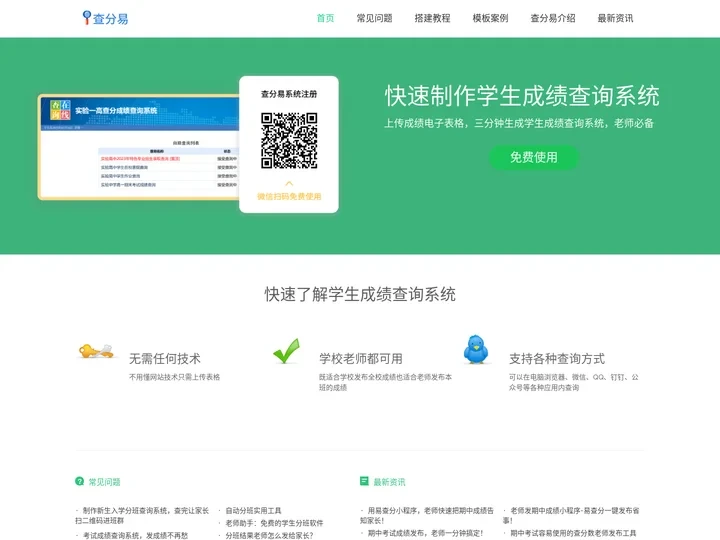Screen dimensions: 720x540
Task: Open 老师助手：免费的学生分班软件 link
Action: pos(274,523)
